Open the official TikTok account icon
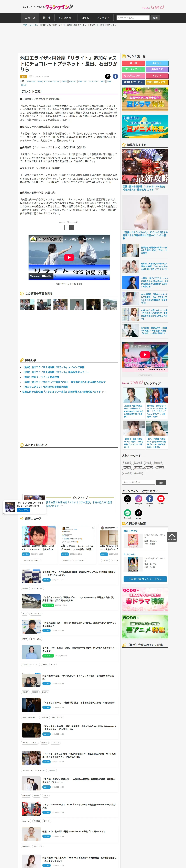Image resolution: width=186 pixels, height=868 pixels. (139, 513)
